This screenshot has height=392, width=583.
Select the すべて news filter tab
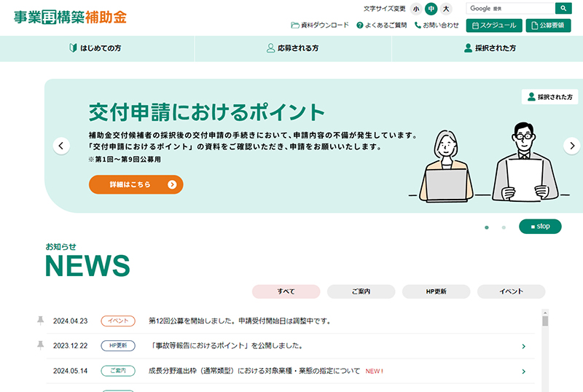[x=286, y=291]
